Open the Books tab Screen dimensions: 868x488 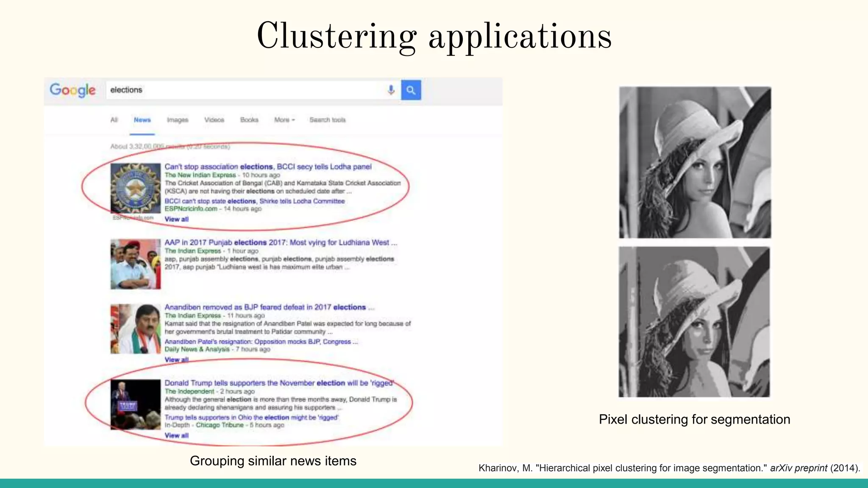coord(249,120)
